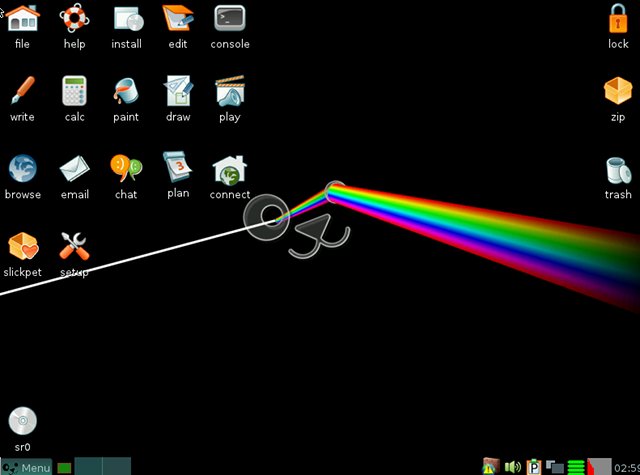Click the lock padlock icon

click(x=618, y=18)
